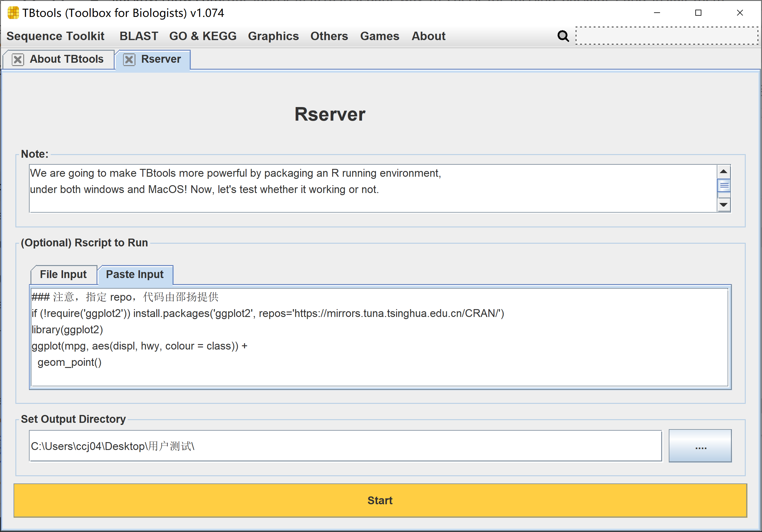The width and height of the screenshot is (762, 532).
Task: Open the About menu
Action: pyautogui.click(x=428, y=36)
